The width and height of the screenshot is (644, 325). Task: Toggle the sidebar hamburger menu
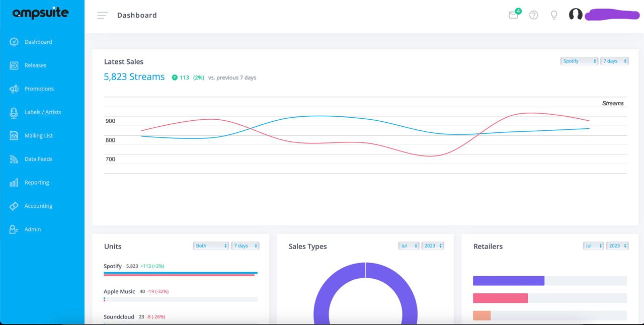(102, 15)
